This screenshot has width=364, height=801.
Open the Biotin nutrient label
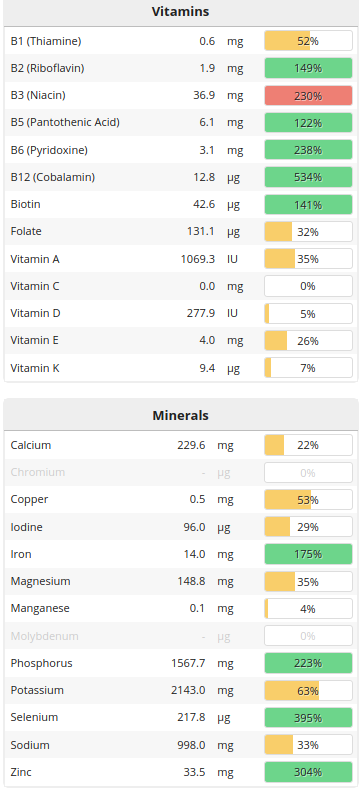[x=26, y=204]
